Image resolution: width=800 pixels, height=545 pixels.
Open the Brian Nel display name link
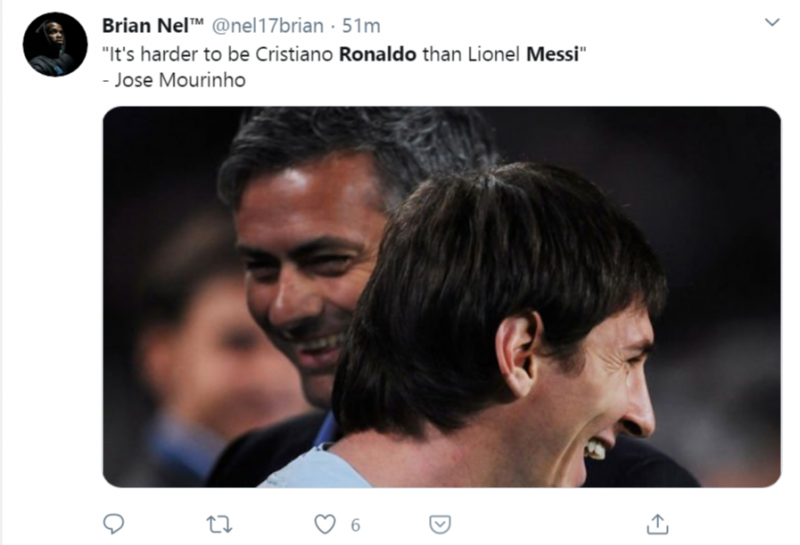point(140,24)
